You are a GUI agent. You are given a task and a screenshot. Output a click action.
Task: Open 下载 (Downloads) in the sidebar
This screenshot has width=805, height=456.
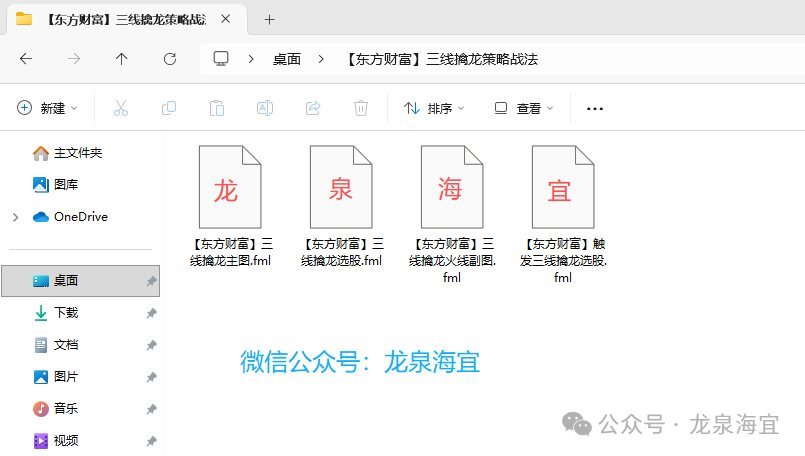55,313
